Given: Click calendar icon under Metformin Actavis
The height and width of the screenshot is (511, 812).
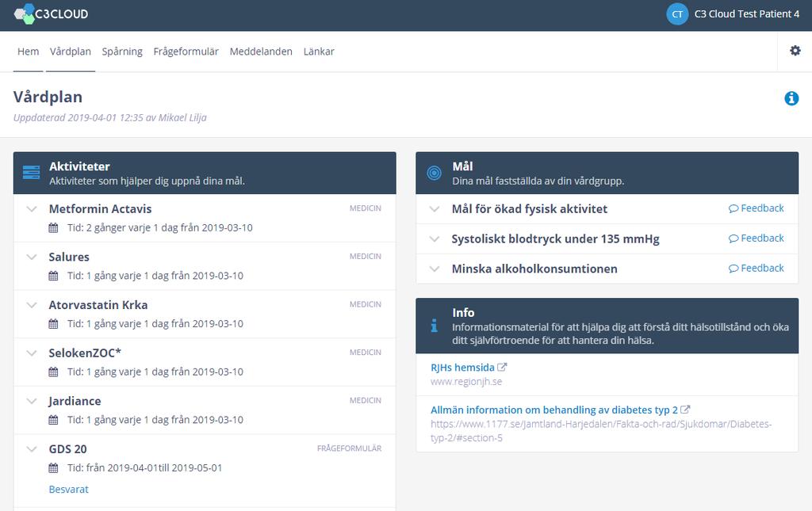Looking at the screenshot, I should click(53, 227).
